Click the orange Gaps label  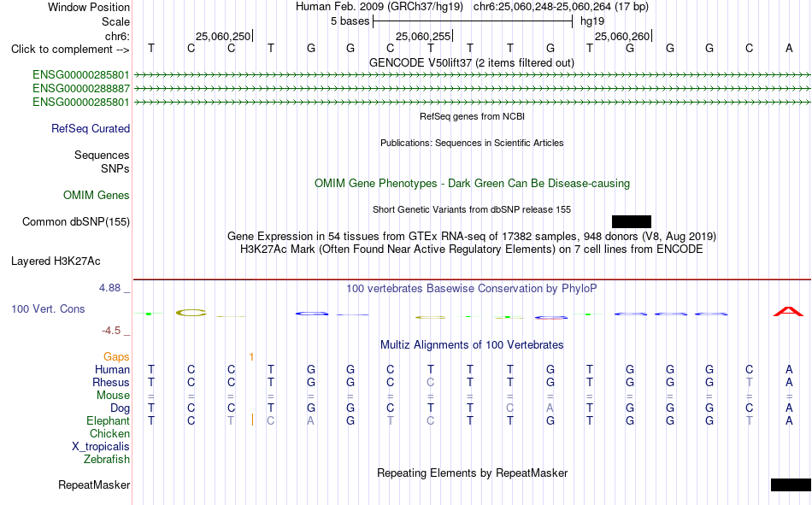coord(116,357)
